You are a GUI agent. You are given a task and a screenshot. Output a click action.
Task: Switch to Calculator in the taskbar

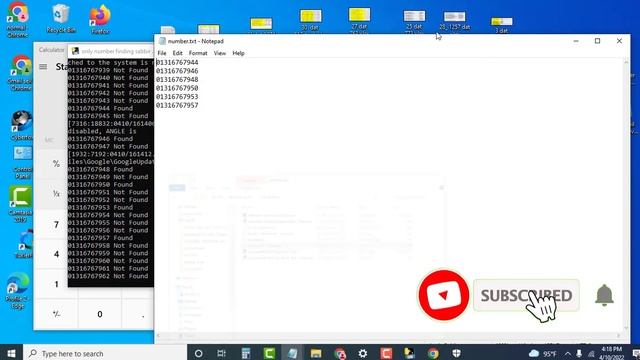[x=246, y=353]
